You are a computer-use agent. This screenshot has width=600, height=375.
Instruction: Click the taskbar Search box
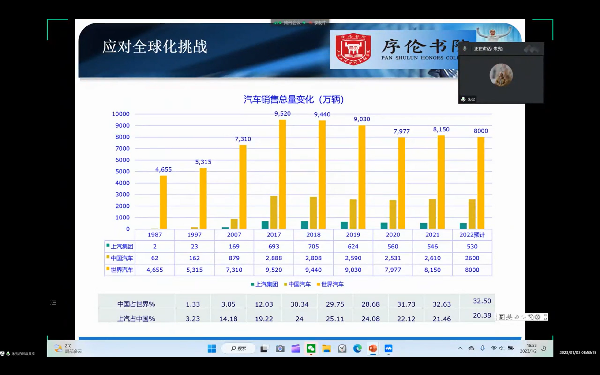click(x=238, y=349)
